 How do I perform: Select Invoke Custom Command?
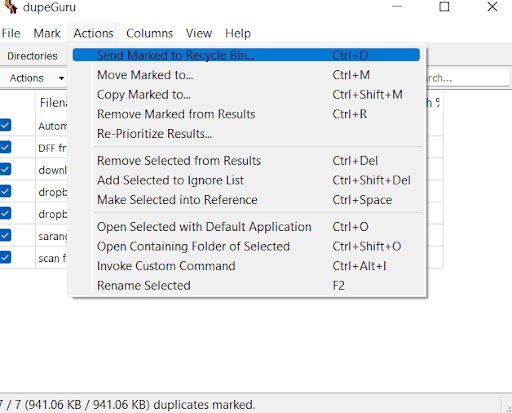pos(246,266)
